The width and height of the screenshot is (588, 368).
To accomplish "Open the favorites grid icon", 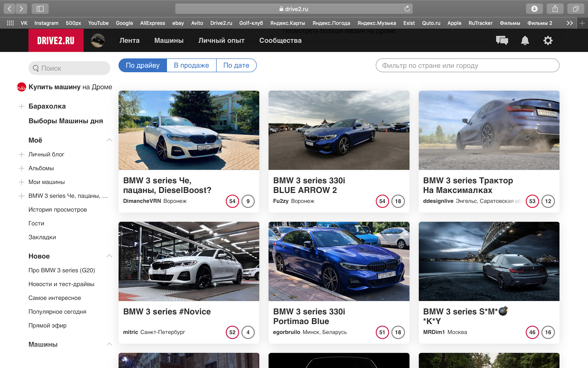I will pos(10,23).
